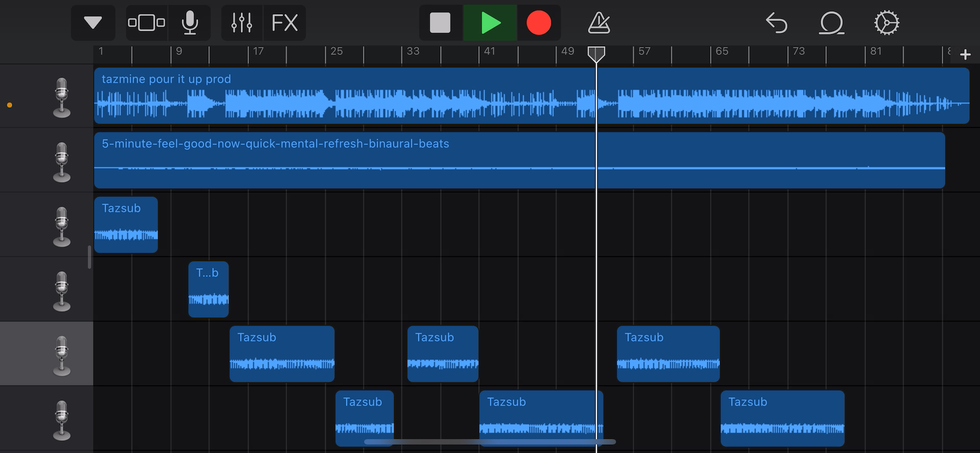Screen dimensions: 980x453
Task: Stop playback with the square button
Action: pyautogui.click(x=440, y=23)
